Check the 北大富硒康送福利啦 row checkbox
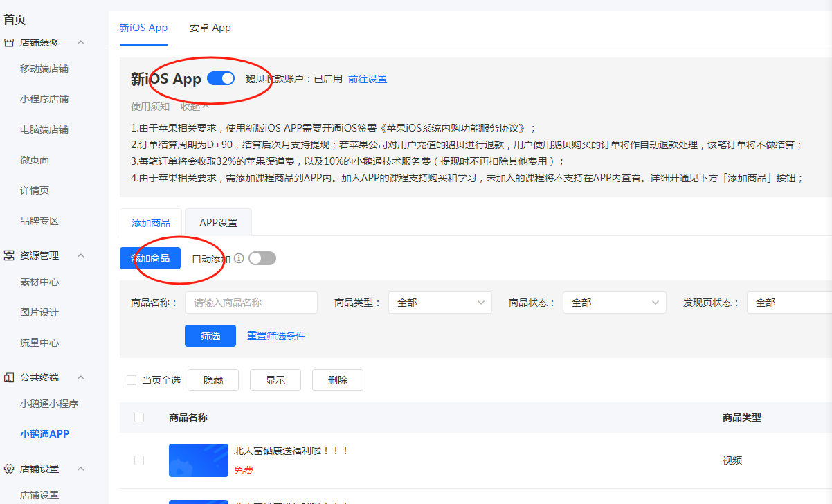The height and width of the screenshot is (504, 832). click(139, 460)
